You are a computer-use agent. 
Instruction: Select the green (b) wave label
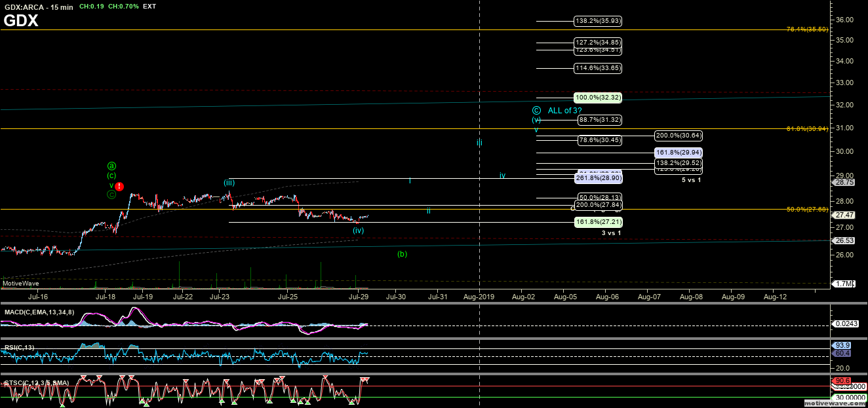tap(402, 254)
